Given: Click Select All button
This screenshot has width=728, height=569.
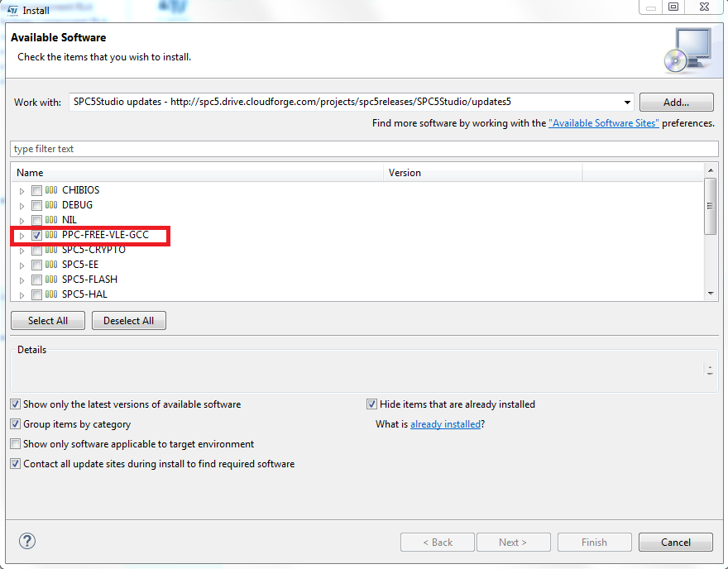Looking at the screenshot, I should (48, 321).
